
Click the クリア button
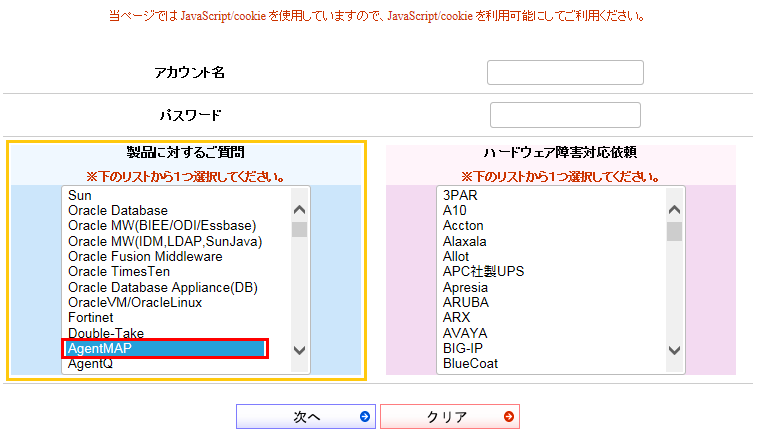(449, 417)
